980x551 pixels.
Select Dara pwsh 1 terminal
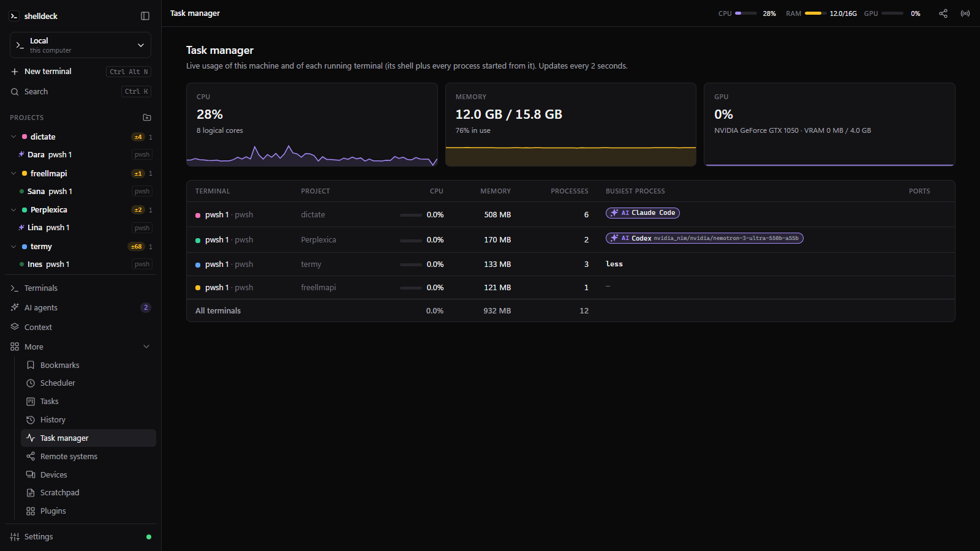point(85,155)
